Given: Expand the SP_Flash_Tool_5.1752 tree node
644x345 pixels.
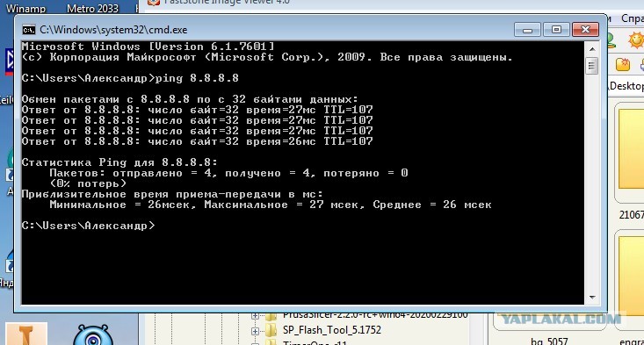Looking at the screenshot, I should [x=255, y=331].
